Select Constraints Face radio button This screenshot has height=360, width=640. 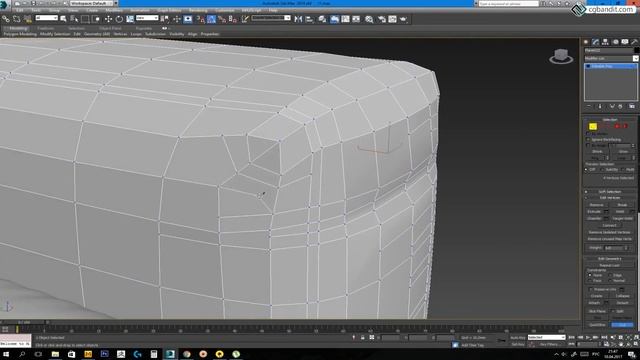point(590,280)
